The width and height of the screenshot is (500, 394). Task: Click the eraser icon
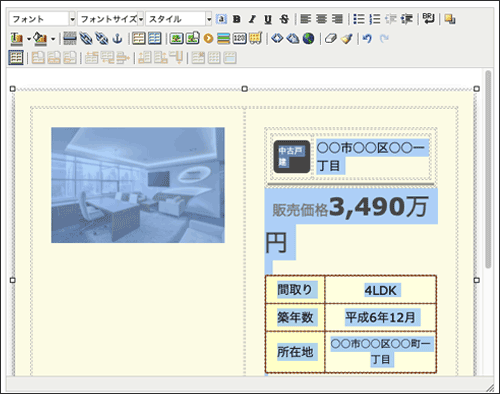click(331, 39)
